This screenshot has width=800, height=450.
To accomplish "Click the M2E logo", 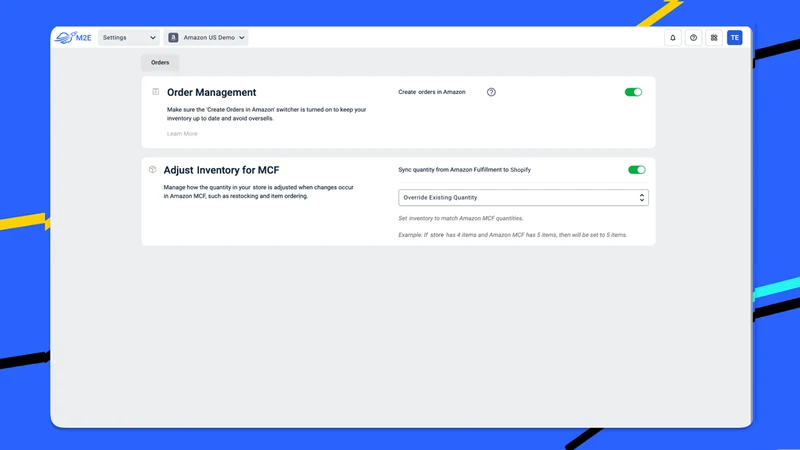I will pyautogui.click(x=73, y=37).
